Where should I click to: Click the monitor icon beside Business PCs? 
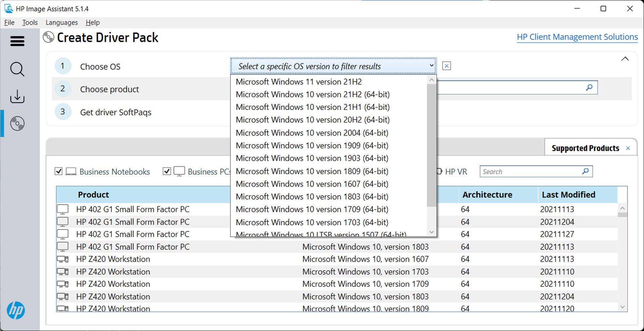coord(179,171)
